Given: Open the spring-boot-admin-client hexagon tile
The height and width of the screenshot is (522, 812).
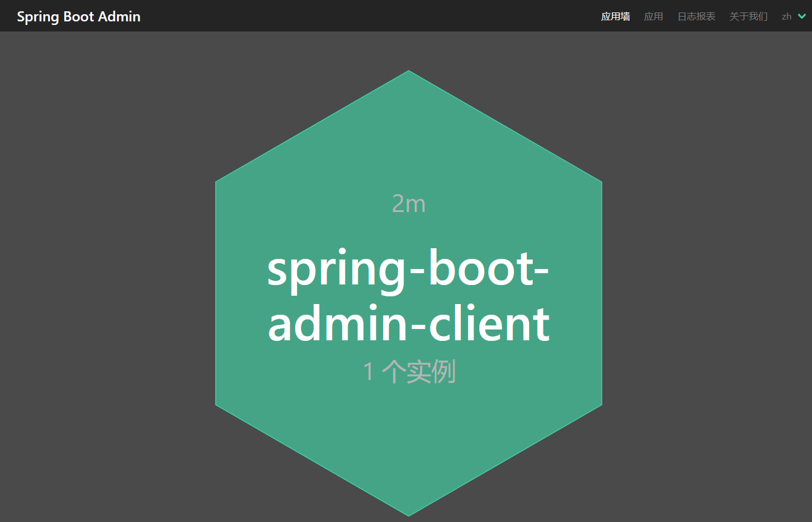Looking at the screenshot, I should 409,293.
